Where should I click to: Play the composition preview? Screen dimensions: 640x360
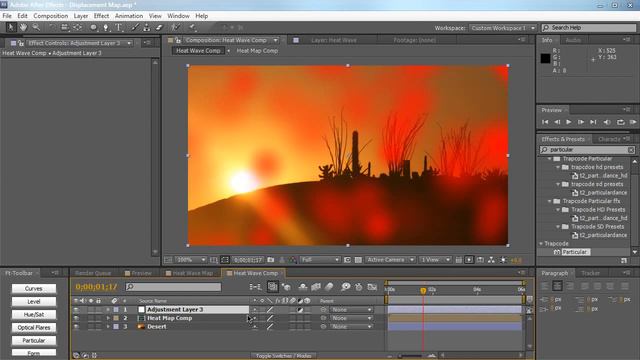coord(569,122)
